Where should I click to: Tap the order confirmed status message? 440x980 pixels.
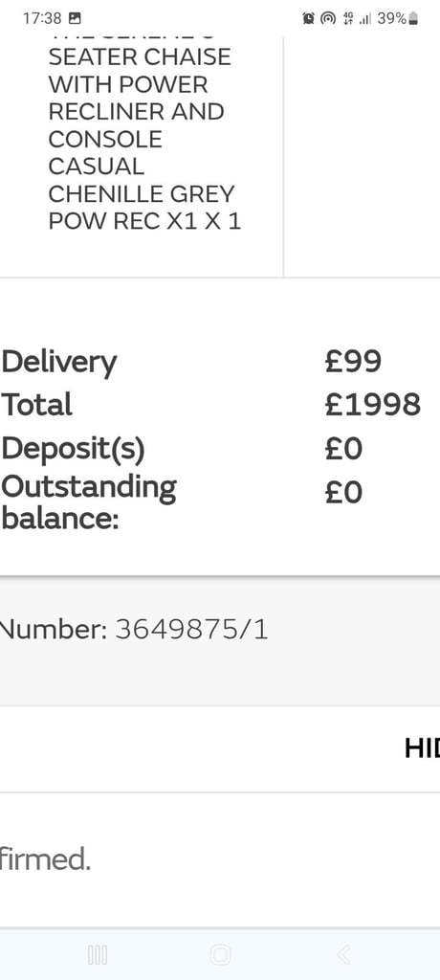tap(45, 860)
